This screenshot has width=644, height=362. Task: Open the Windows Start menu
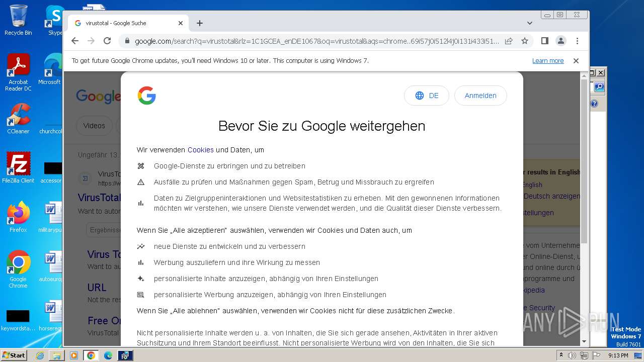(14, 355)
